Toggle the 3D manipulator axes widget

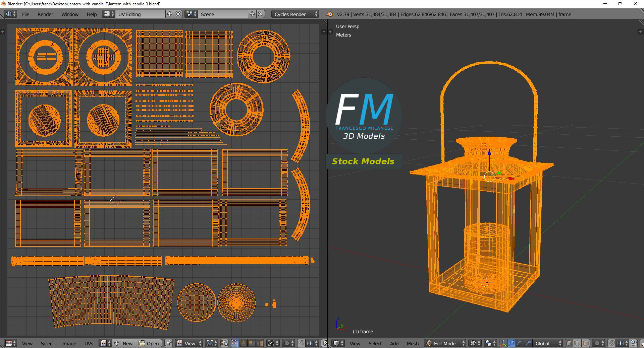pos(503,343)
